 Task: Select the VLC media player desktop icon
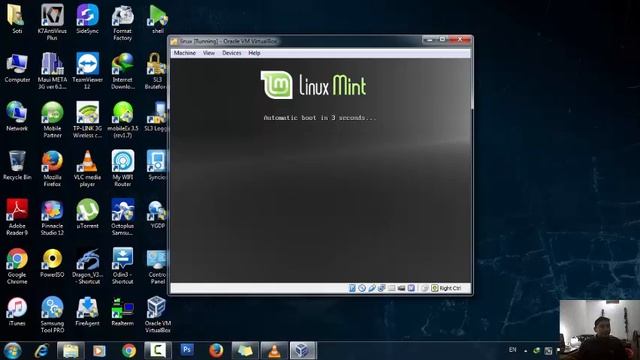87,168
